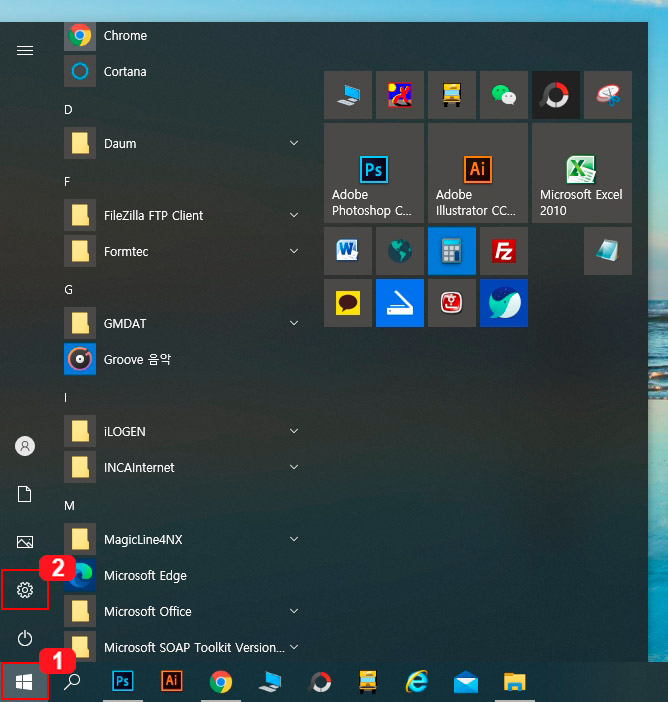Switch to Photoshop on the taskbar
The image size is (668, 702).
pyautogui.click(x=123, y=681)
